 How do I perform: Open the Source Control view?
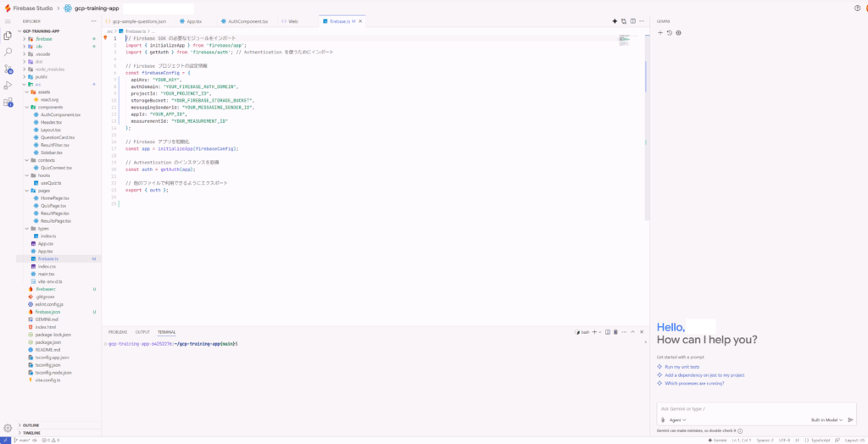pos(8,69)
